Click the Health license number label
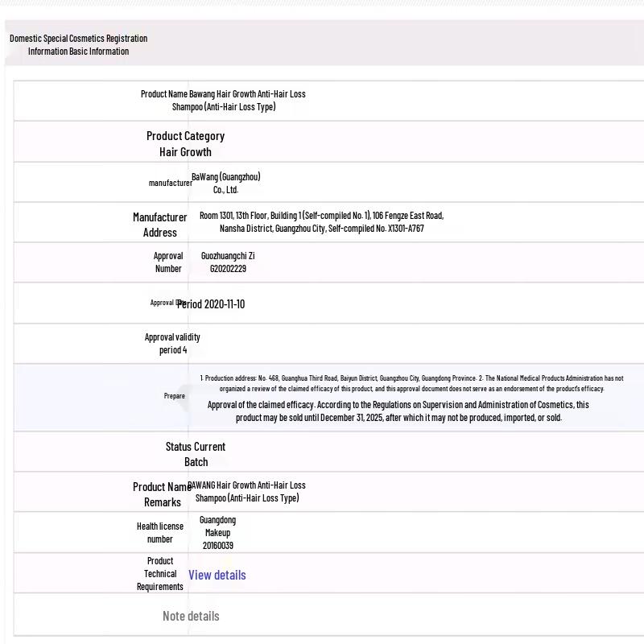The width and height of the screenshot is (644, 644). click(x=159, y=533)
